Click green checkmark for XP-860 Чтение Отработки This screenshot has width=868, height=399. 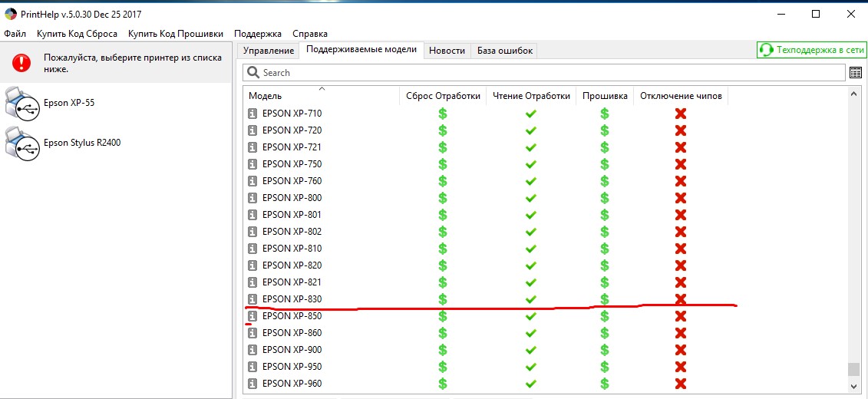(x=531, y=333)
